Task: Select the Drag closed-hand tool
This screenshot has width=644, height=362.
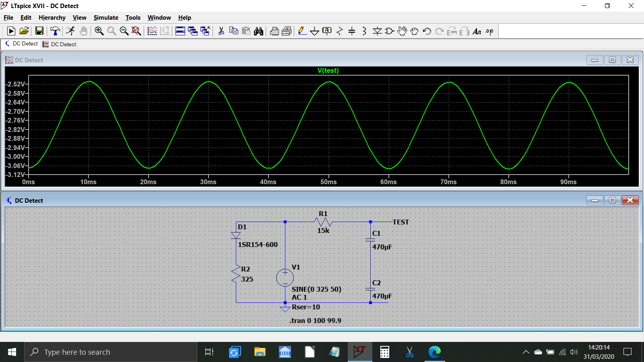Action: click(x=415, y=31)
